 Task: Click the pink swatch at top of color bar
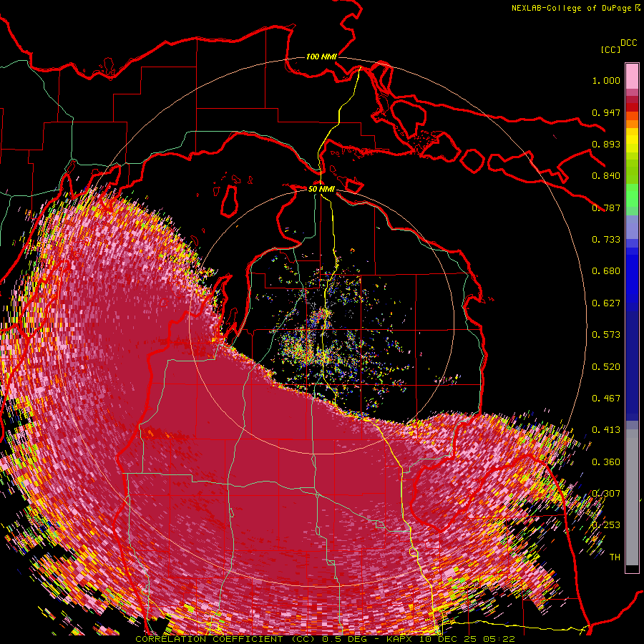[x=632, y=76]
